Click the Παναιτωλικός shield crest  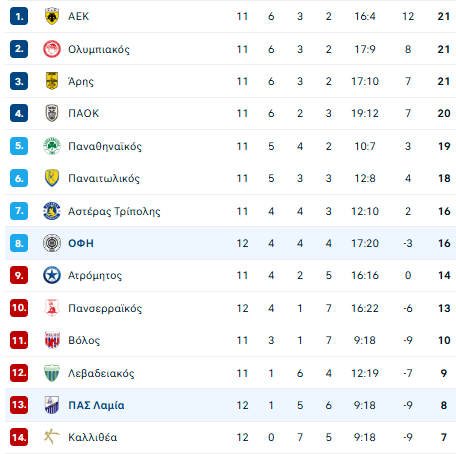52,178
